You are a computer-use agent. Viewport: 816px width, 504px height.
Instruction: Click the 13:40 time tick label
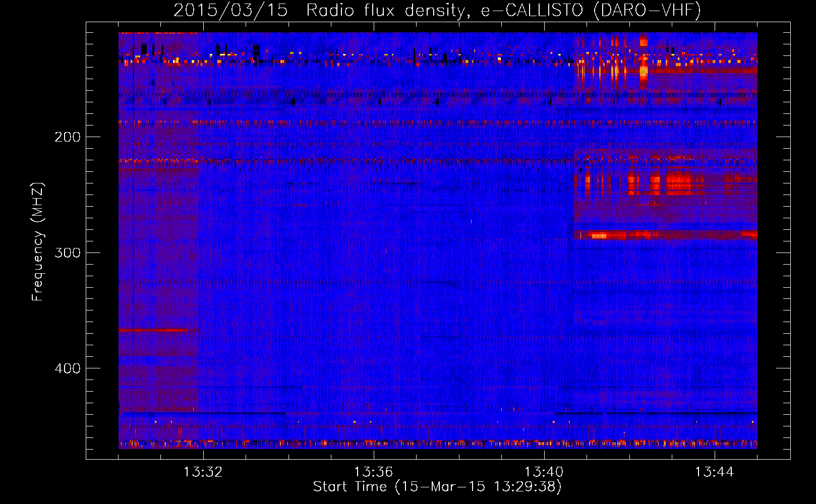[x=544, y=472]
